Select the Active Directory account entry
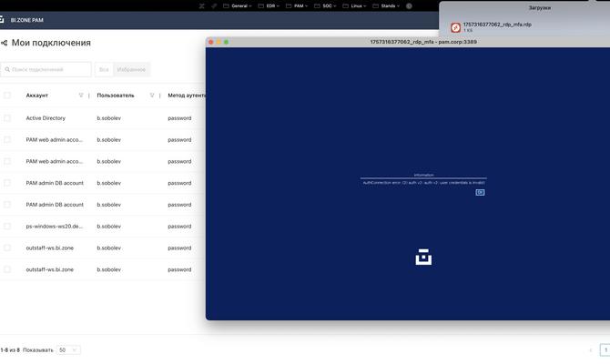Viewport: 610px width, 364px height. (46, 118)
